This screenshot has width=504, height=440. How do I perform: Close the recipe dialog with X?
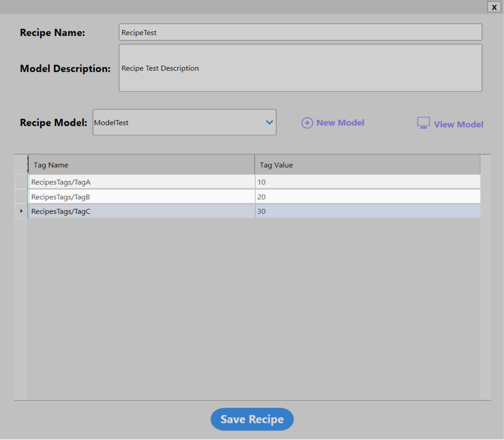pos(494,7)
